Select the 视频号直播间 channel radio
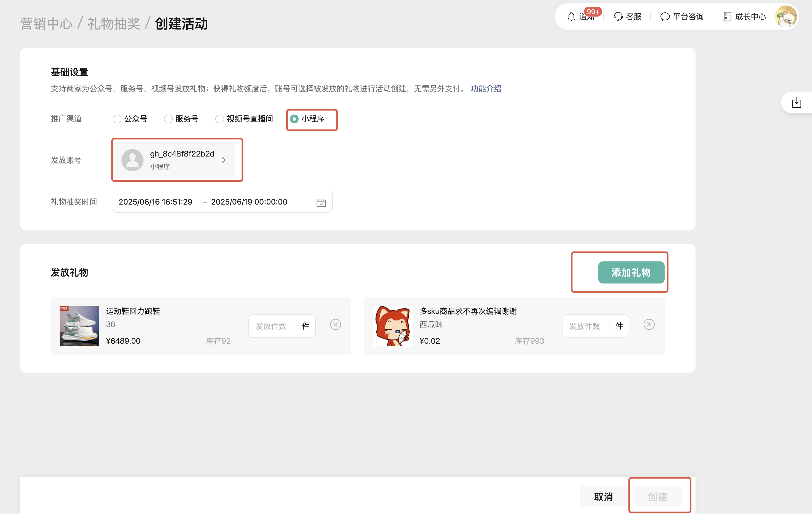 (219, 119)
